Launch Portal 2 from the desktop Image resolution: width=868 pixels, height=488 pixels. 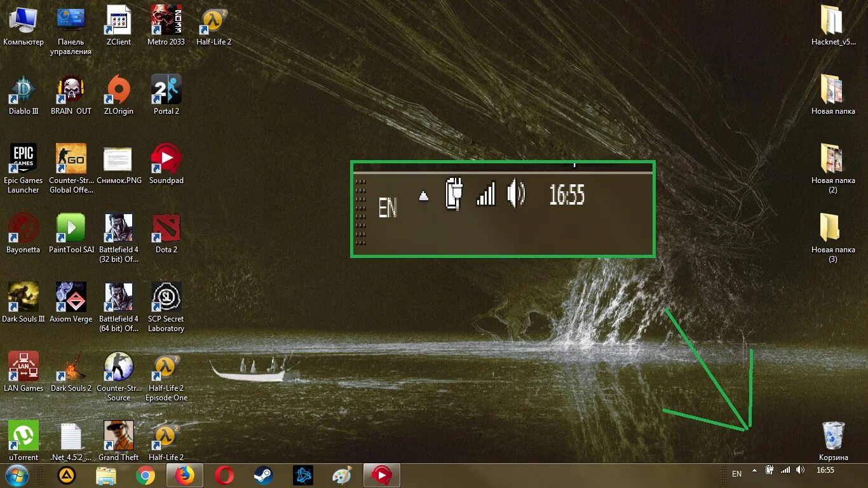pos(166,95)
